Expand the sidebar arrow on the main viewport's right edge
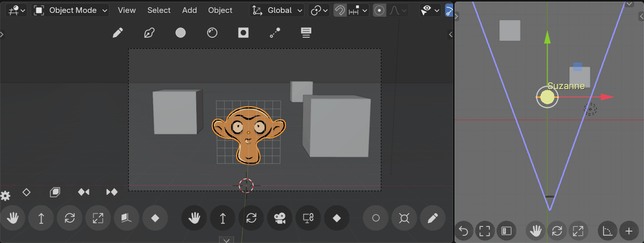644x243 pixels. pyautogui.click(x=450, y=35)
